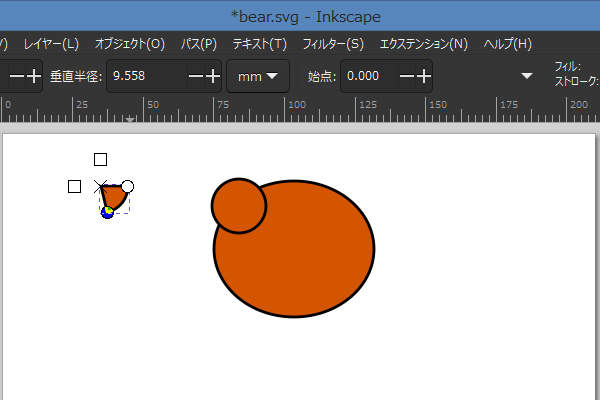Click the left square radius handle
Image resolution: width=600 pixels, height=400 pixels.
pos(74,187)
